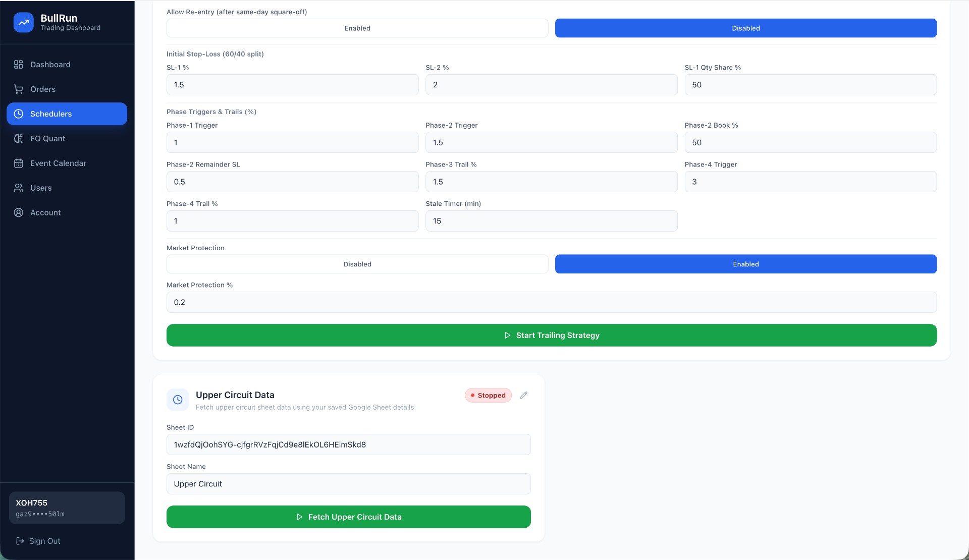The height and width of the screenshot is (560, 969).
Task: Click play icon in Fetch Upper Circuit Data button
Action: click(299, 517)
